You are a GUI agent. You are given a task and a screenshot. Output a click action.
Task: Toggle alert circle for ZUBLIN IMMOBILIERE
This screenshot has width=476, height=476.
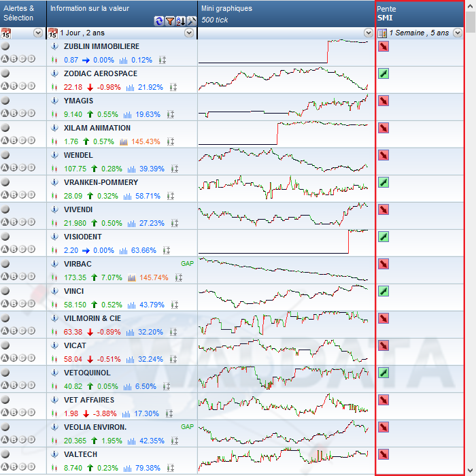pos(5,46)
